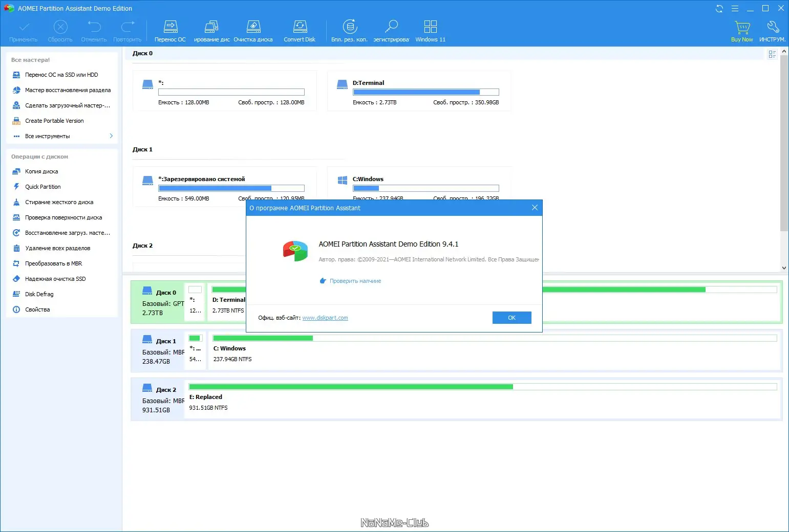Viewport: 789px width, 532px height.
Task: Select the unlabeled 128.00MB partition card
Action: coord(224,91)
